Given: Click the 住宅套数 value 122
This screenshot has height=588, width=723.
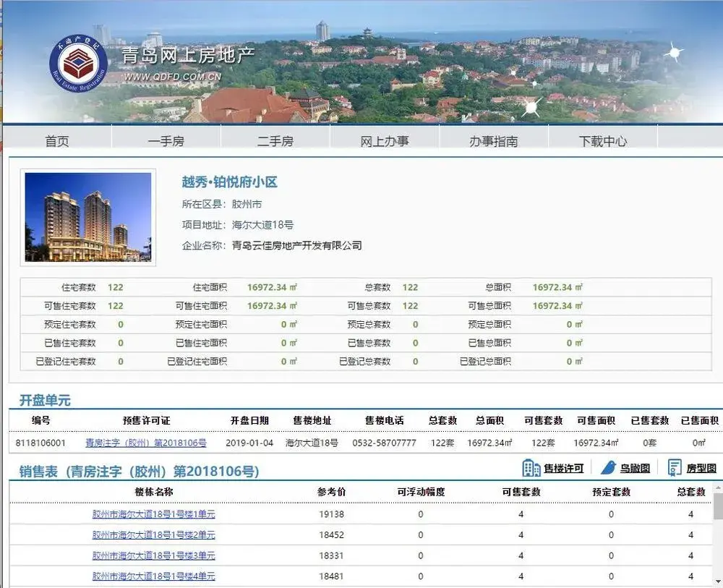Looking at the screenshot, I should click(x=115, y=287).
